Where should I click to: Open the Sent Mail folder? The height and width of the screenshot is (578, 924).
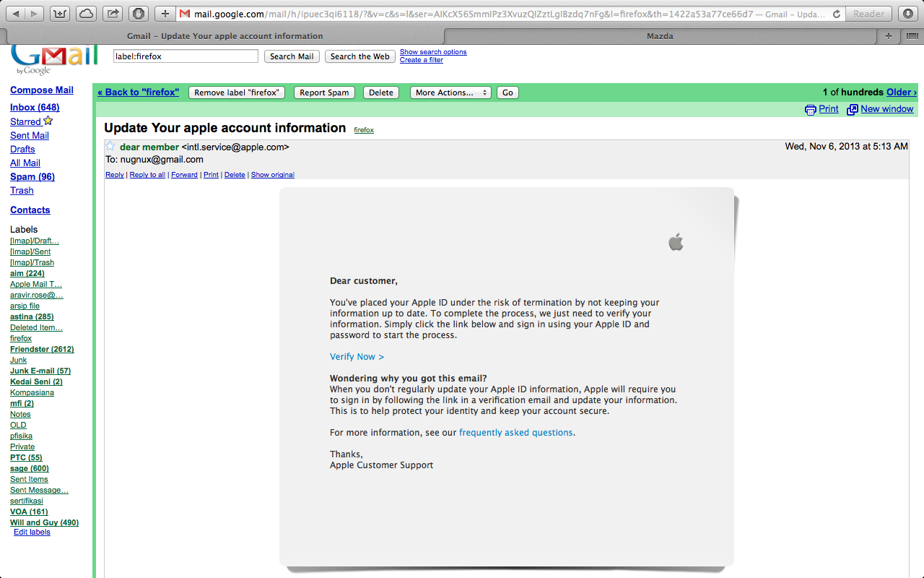click(x=30, y=135)
